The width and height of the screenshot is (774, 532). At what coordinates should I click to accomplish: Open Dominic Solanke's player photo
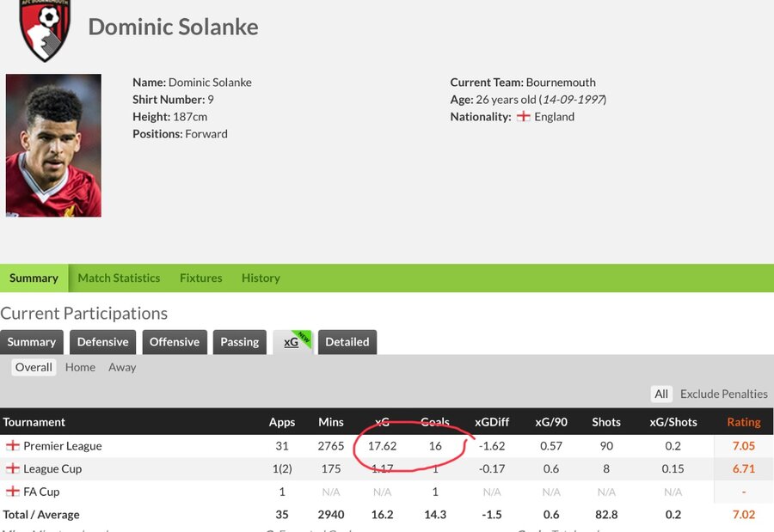pyautogui.click(x=53, y=145)
